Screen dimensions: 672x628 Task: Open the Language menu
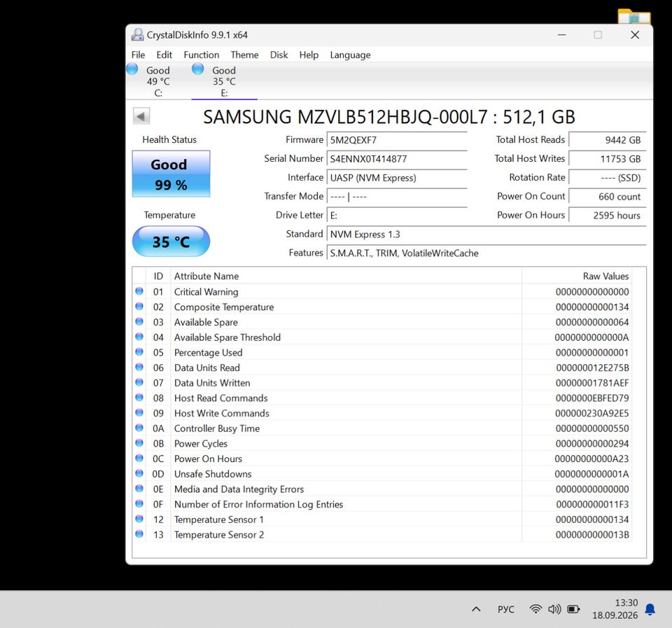350,55
